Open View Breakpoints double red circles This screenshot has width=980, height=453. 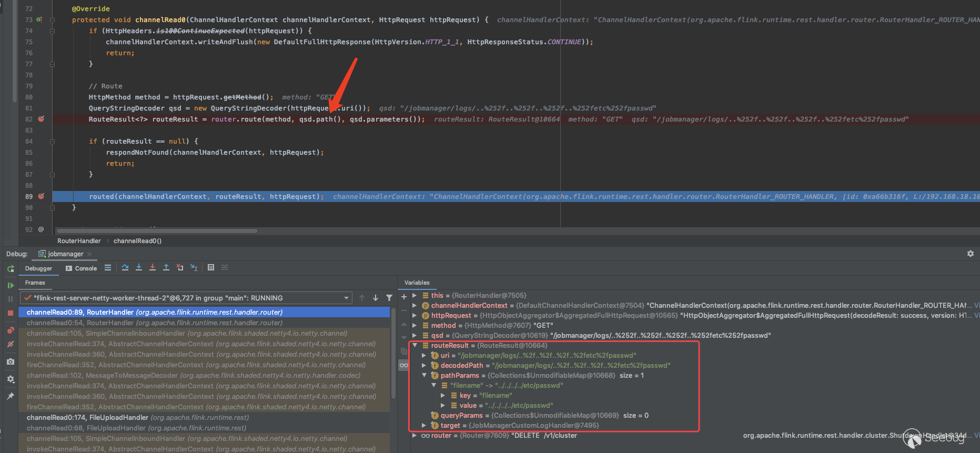click(11, 330)
